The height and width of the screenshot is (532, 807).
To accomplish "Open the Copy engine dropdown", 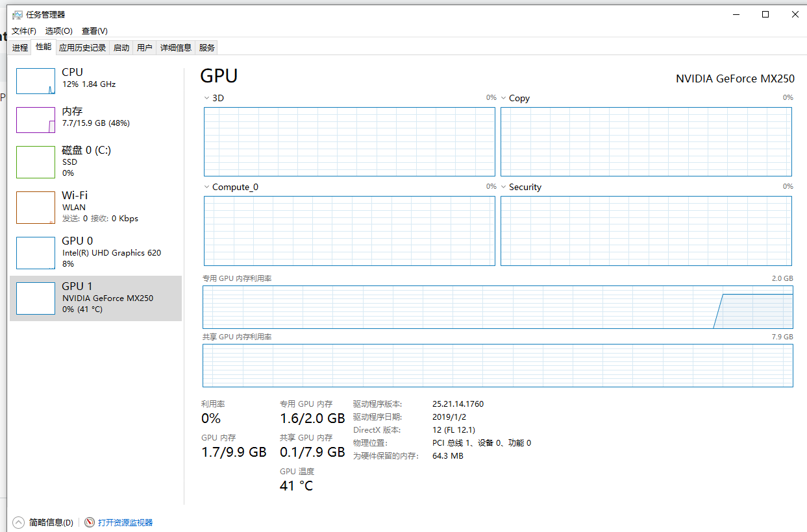I will (503, 98).
